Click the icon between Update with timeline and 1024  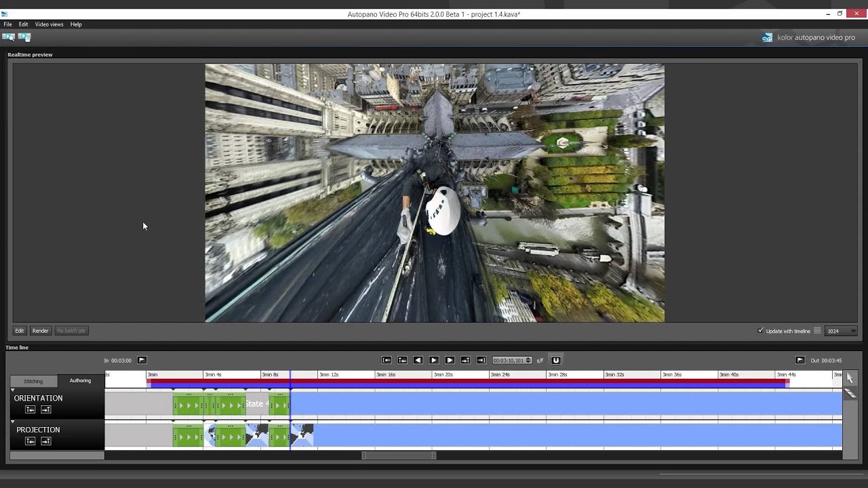coord(817,331)
